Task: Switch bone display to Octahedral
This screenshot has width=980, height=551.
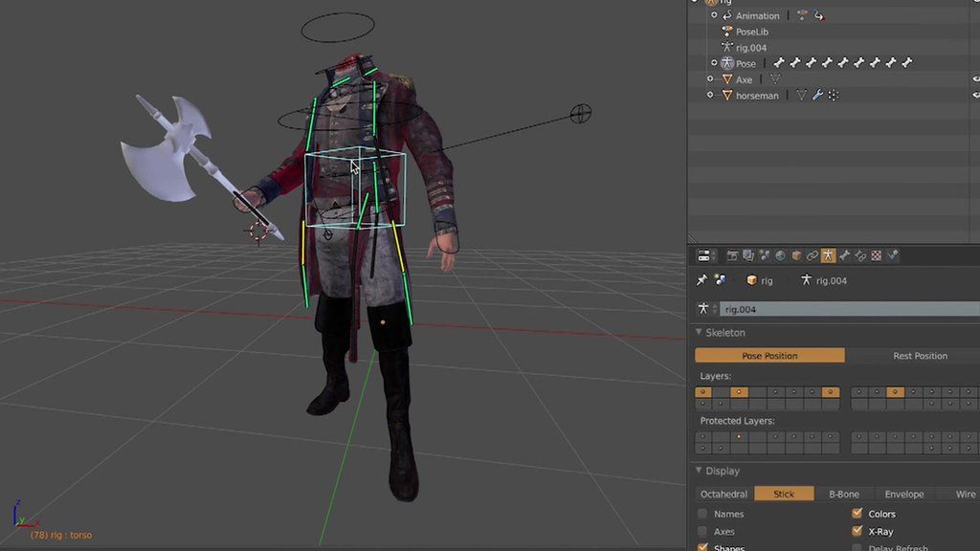Action: point(724,495)
